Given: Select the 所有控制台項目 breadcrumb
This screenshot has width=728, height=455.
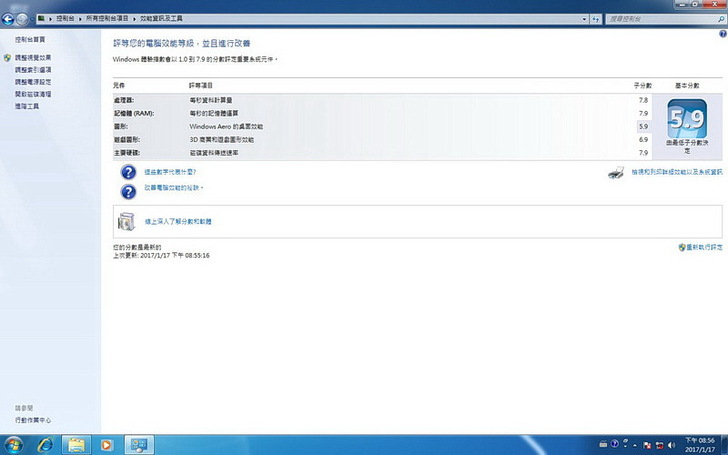Looking at the screenshot, I should pyautogui.click(x=107, y=19).
